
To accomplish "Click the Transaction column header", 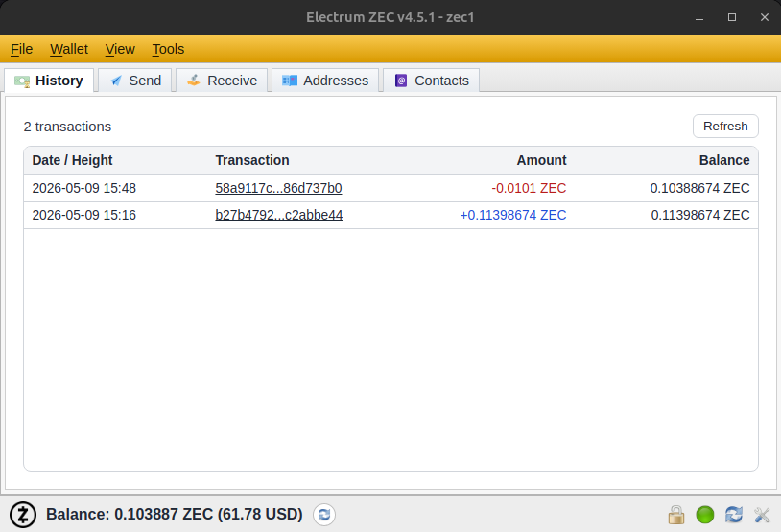I will 252,160.
